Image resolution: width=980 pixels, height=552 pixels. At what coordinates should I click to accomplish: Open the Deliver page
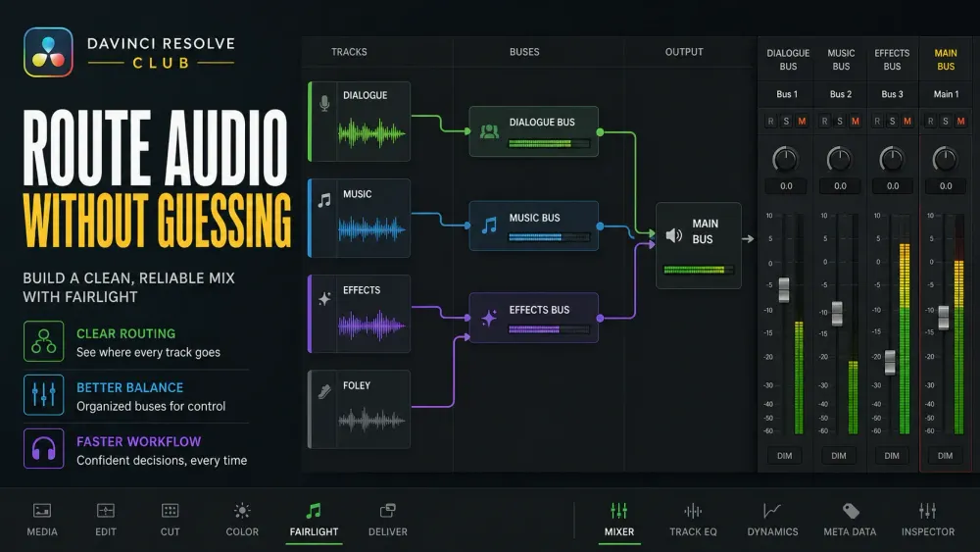point(387,520)
